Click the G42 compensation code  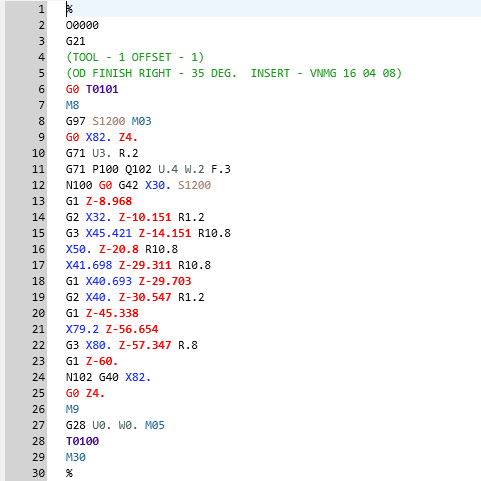(128, 185)
